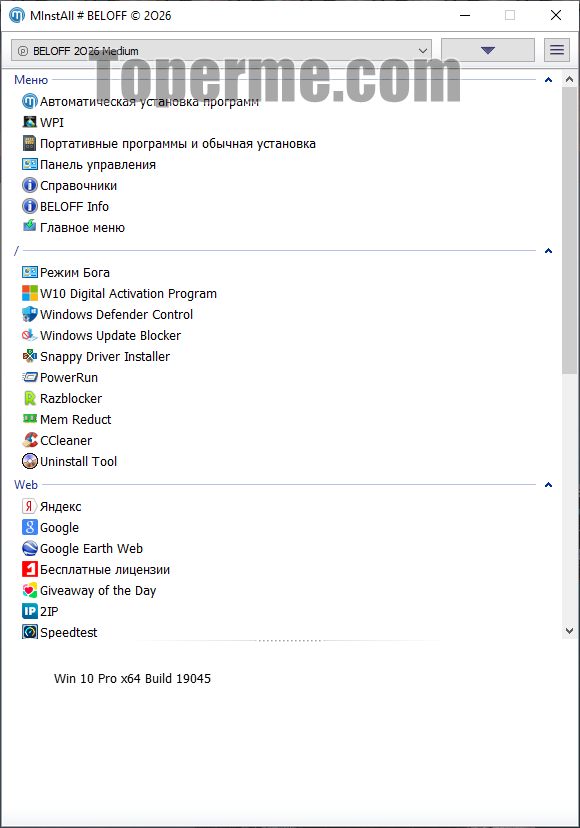Click the Speedtest gauge icon
Viewport: 580px width, 828px height.
point(30,632)
